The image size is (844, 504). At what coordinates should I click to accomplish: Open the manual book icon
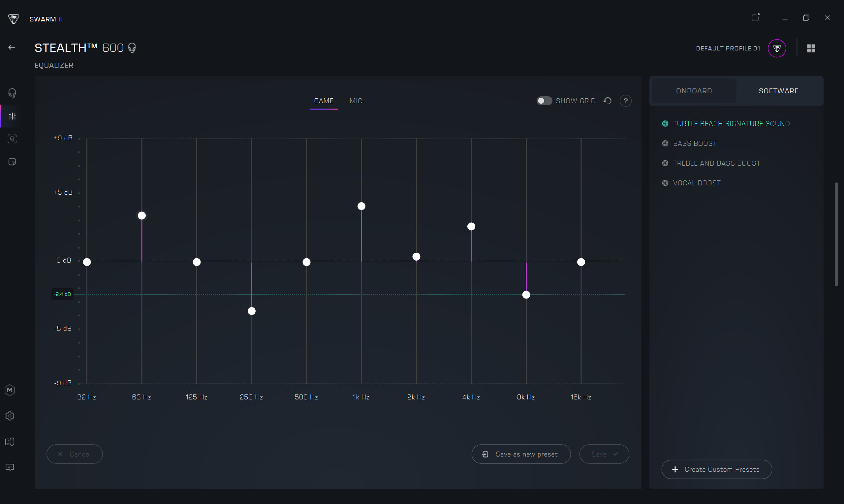(10, 442)
